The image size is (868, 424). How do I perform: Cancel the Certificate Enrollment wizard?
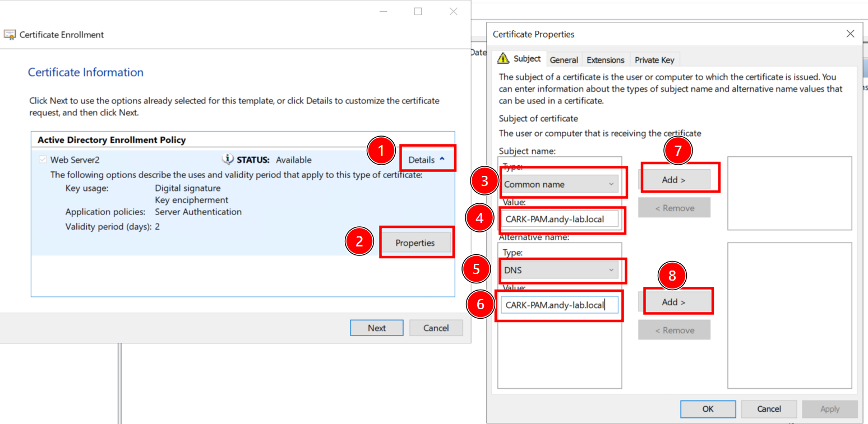coord(436,328)
